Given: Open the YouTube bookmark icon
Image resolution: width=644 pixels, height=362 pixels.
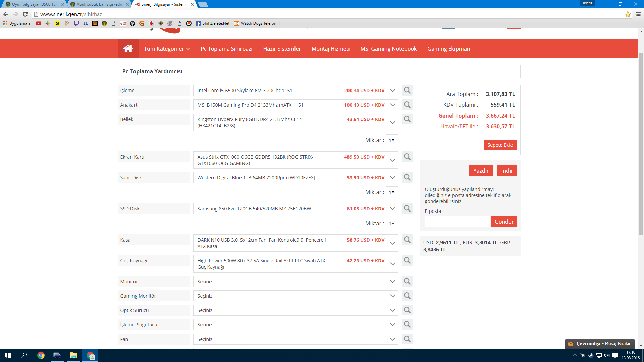Looking at the screenshot, I should tap(39, 23).
